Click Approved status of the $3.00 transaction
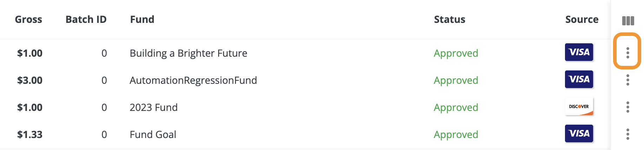The image size is (644, 150). pyautogui.click(x=456, y=81)
